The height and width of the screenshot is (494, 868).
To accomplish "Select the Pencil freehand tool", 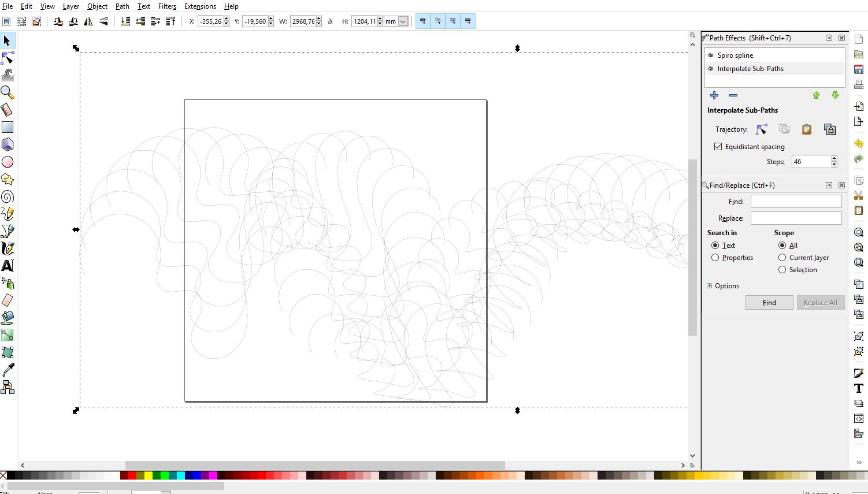I will pyautogui.click(x=8, y=214).
